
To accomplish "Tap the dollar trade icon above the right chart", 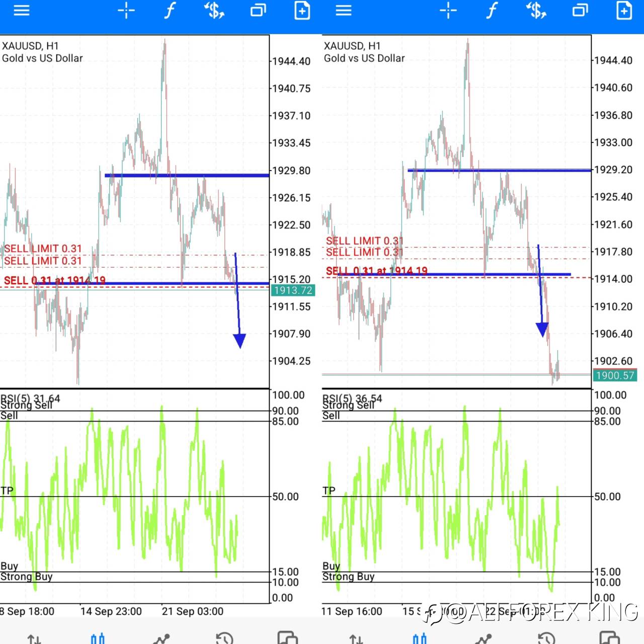I will click(536, 11).
